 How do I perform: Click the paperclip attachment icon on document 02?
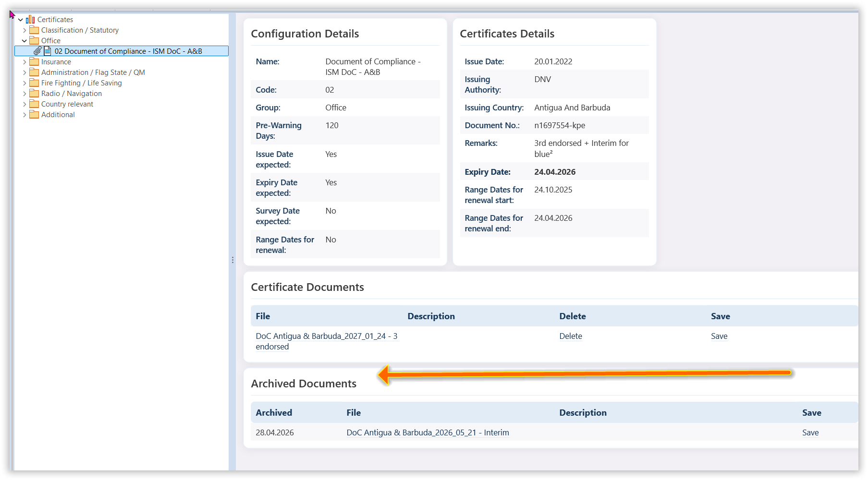[x=37, y=50]
